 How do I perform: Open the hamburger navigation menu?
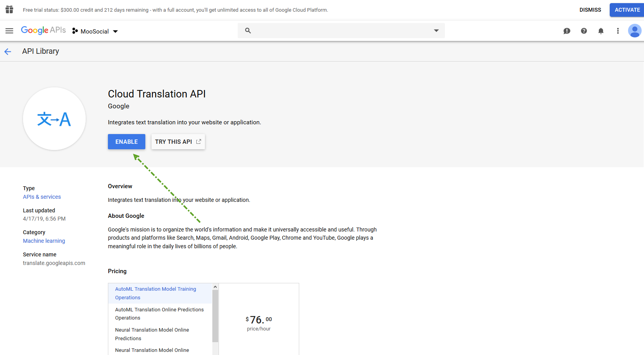coord(9,31)
